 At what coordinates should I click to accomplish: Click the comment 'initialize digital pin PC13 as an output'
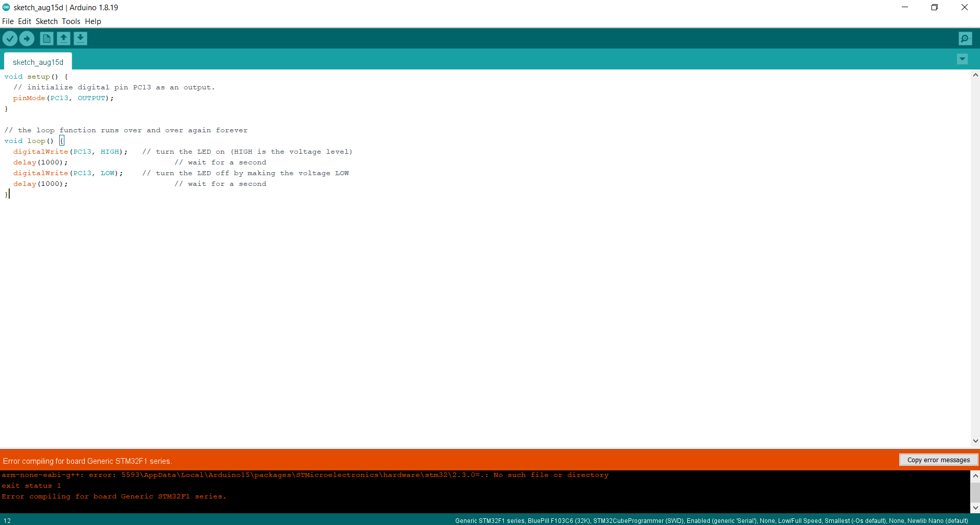coord(114,87)
